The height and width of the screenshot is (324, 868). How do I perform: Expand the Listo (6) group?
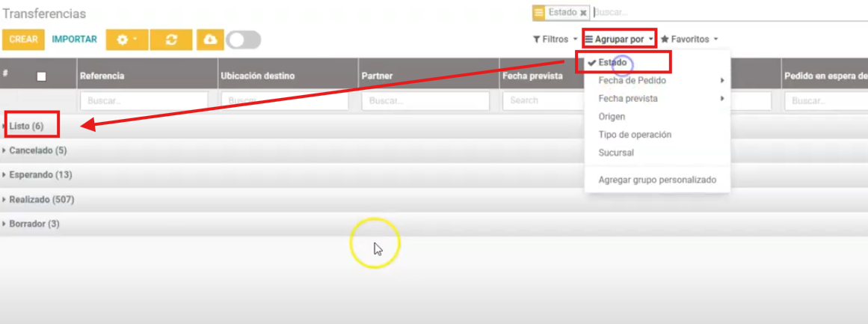pyautogui.click(x=26, y=126)
